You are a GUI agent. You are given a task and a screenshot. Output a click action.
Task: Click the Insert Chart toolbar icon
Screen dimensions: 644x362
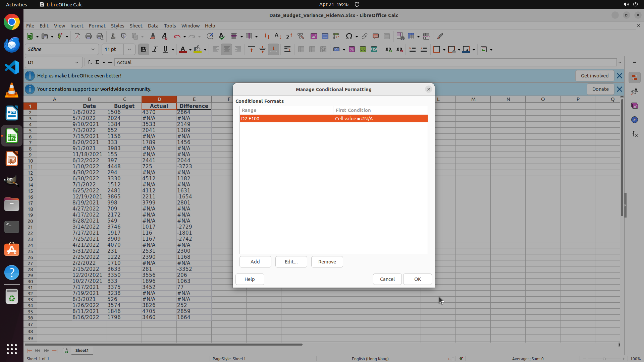(x=325, y=36)
